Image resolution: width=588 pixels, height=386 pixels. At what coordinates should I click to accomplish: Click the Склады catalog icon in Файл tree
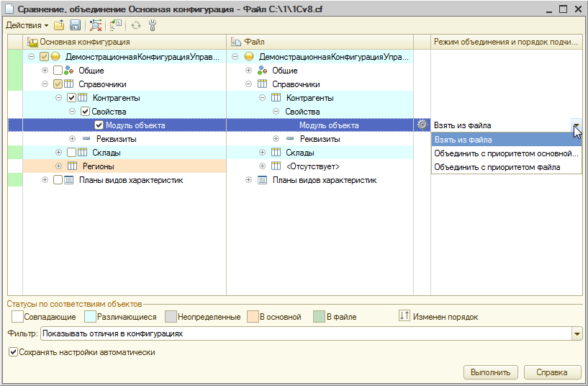(x=276, y=152)
